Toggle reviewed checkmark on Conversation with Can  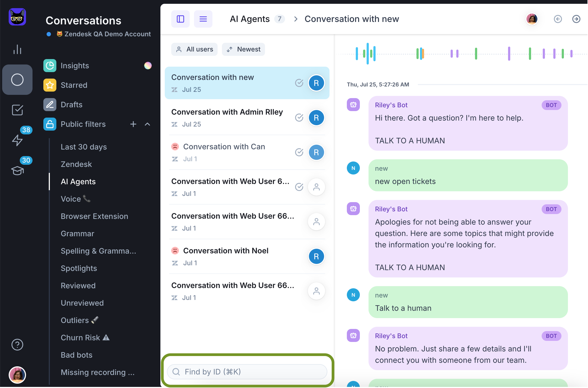[299, 152]
